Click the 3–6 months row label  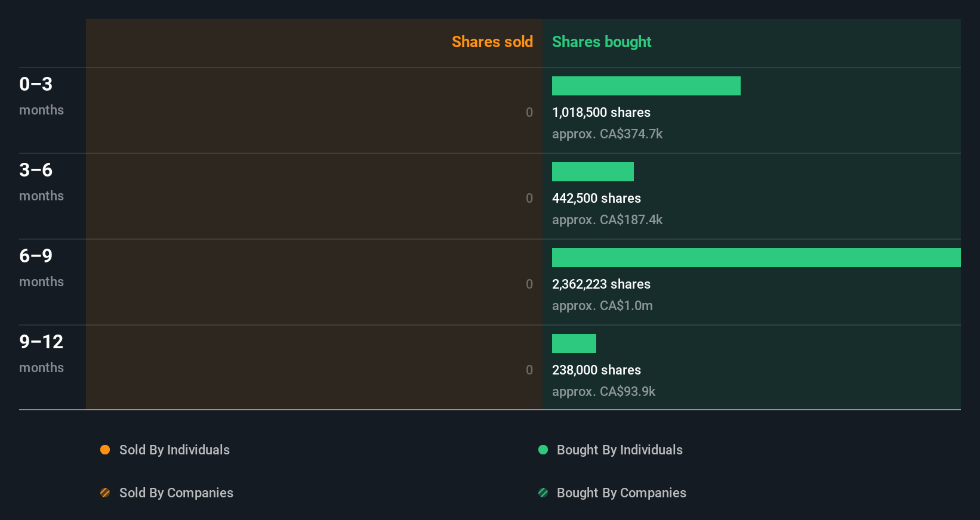tap(41, 181)
